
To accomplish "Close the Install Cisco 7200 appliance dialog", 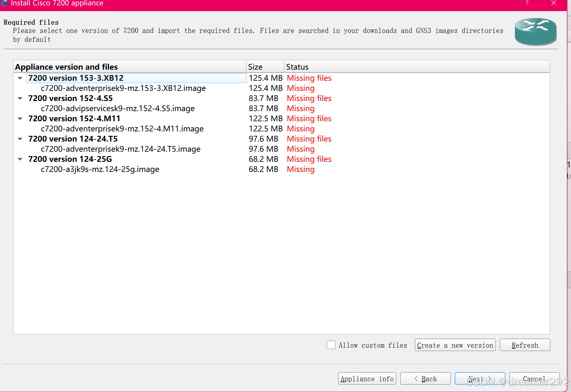I will coord(554,3).
